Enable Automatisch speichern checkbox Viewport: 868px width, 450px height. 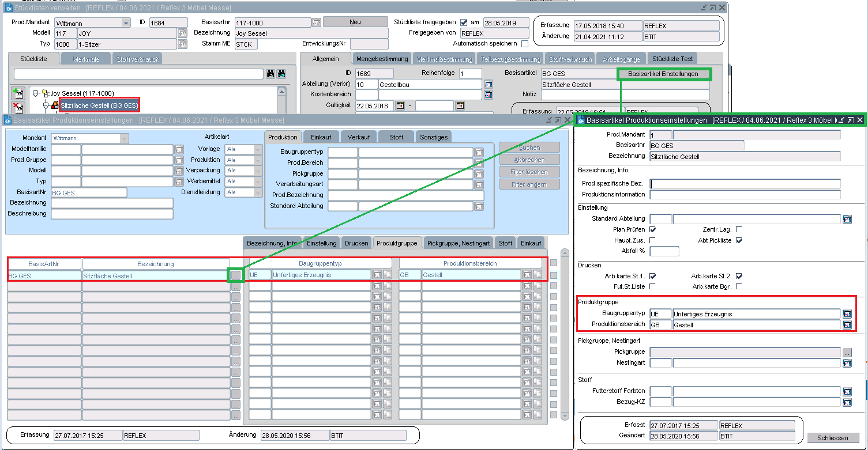524,44
